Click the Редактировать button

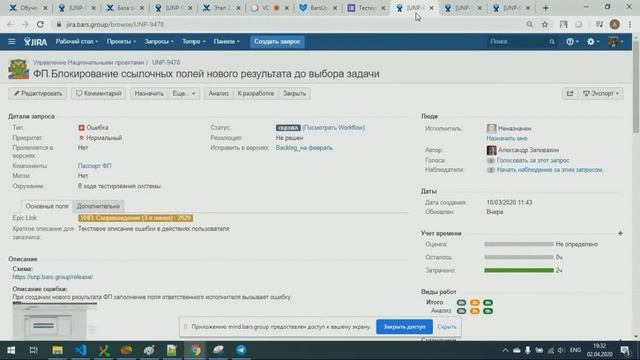coord(38,93)
